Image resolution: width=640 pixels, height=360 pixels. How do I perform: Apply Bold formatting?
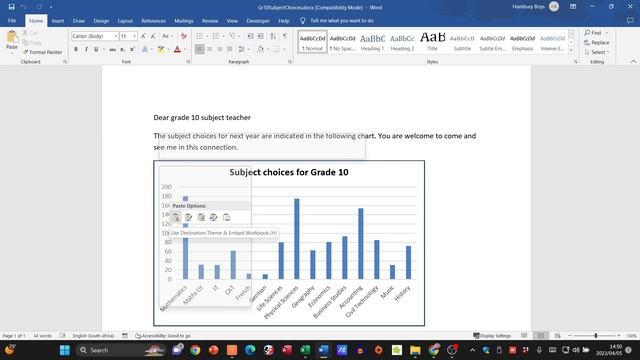pyautogui.click(x=76, y=49)
